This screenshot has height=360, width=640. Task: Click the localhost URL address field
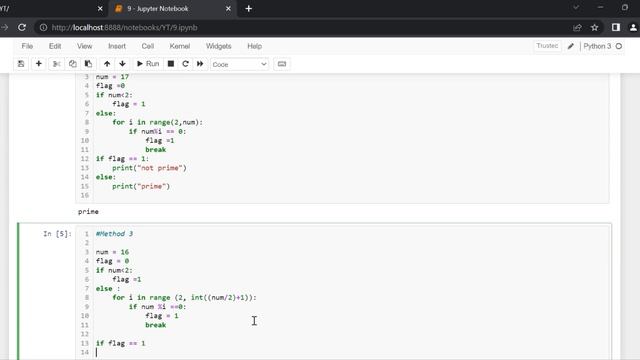click(x=124, y=27)
